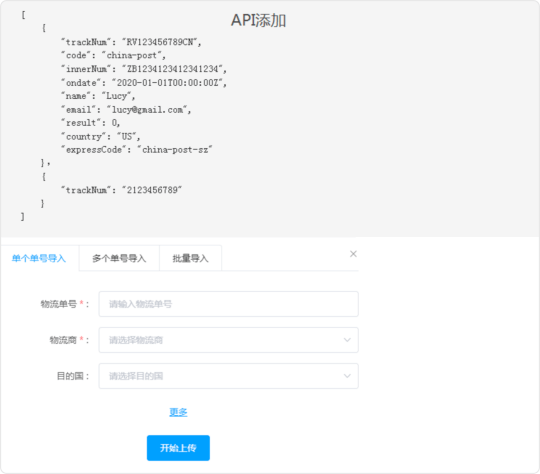Click the "email": "lucy@gmail.com" line
The width and height of the screenshot is (540, 474).
point(126,110)
